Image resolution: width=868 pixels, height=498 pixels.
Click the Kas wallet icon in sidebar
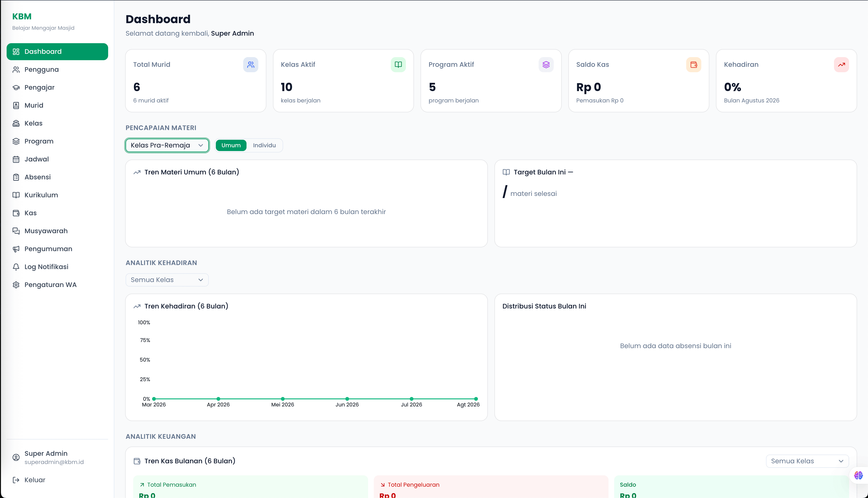(16, 213)
